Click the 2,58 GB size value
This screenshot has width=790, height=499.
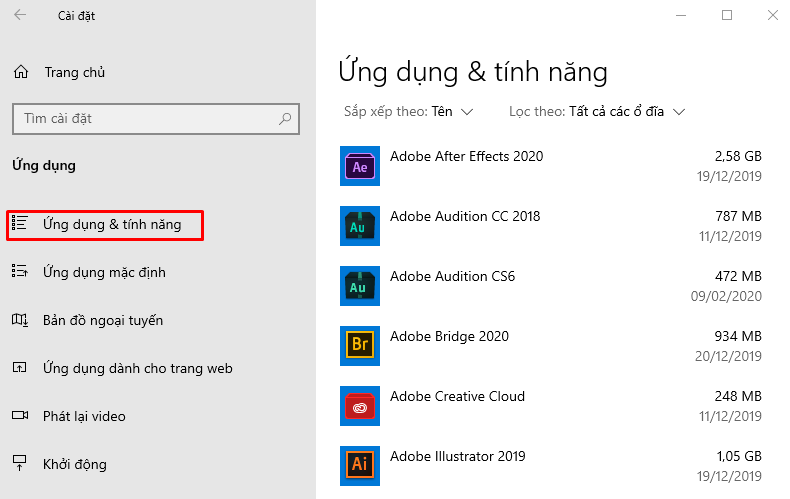point(738,156)
